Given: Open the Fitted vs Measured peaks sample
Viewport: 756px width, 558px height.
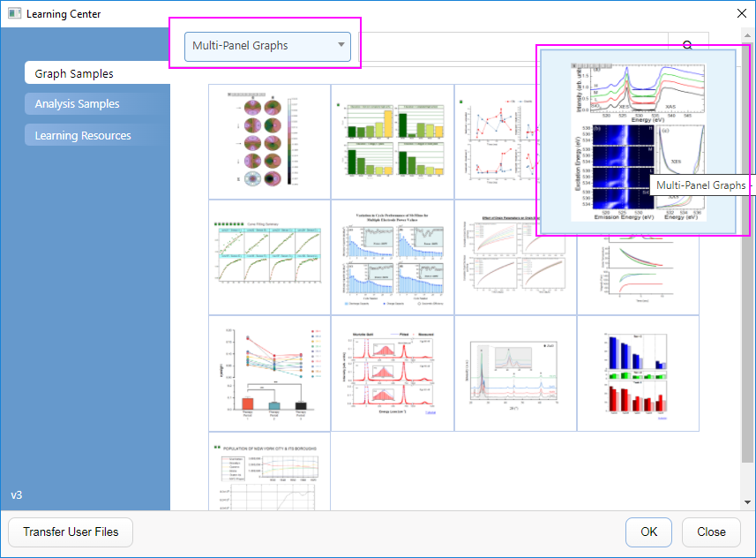Looking at the screenshot, I should coord(393,373).
